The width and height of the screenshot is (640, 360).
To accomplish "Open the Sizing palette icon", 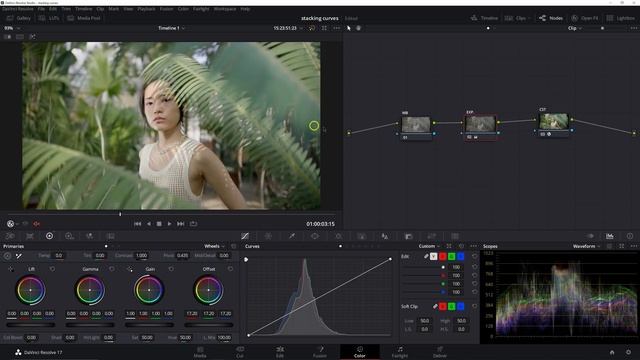I will 431,236.
